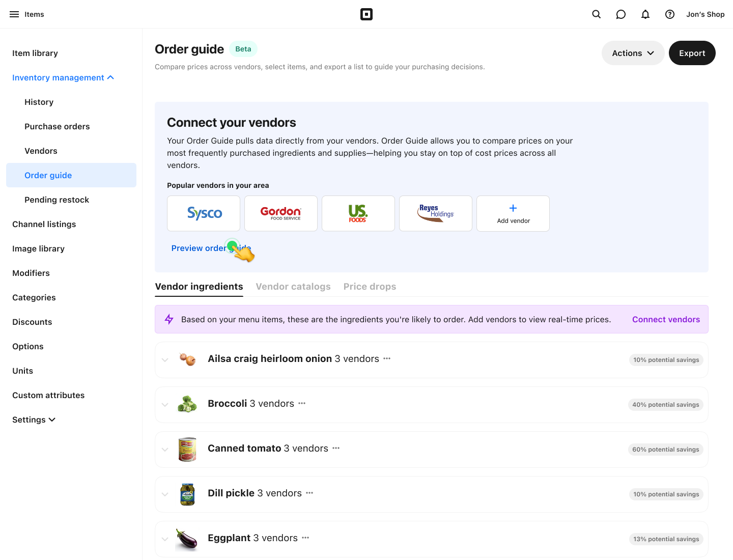The width and height of the screenshot is (733, 560).
Task: Click the search magnifier icon
Action: [597, 14]
